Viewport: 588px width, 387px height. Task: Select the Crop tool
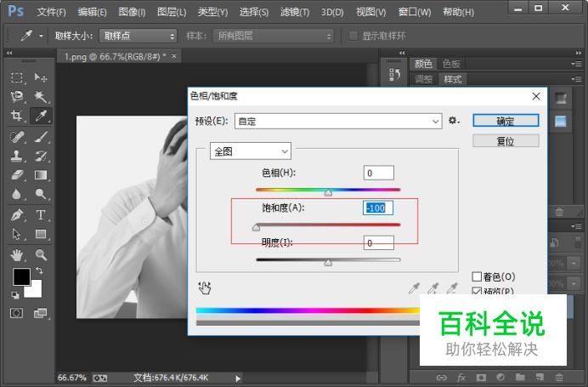tap(16, 116)
